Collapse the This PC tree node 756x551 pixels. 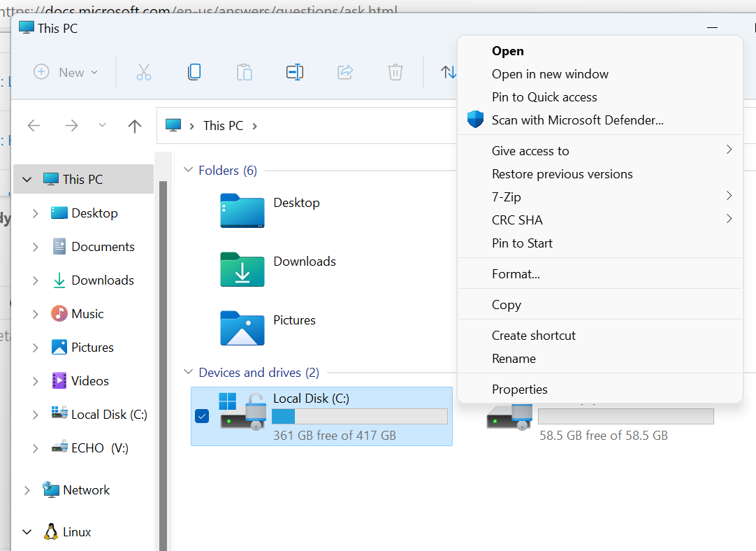[x=27, y=180]
